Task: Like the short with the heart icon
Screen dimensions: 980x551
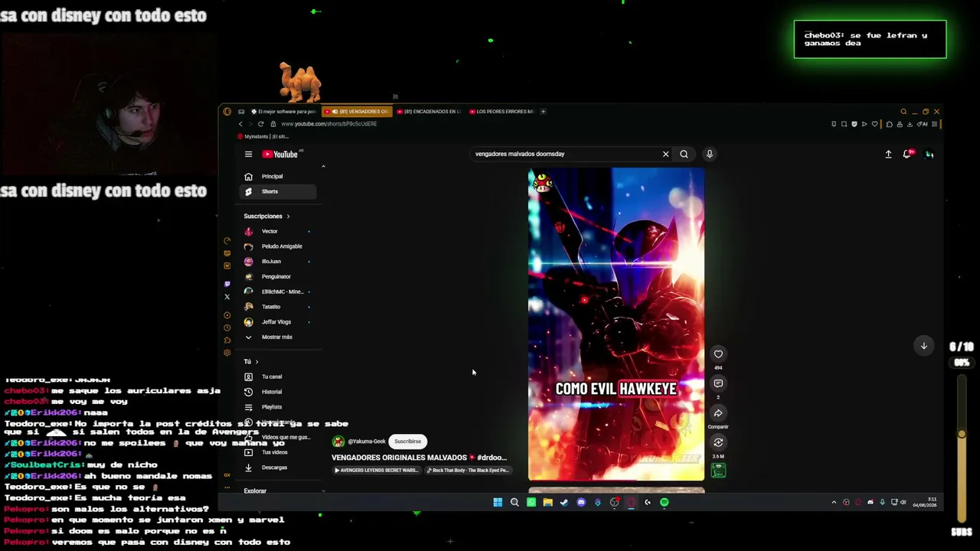Action: pos(718,354)
